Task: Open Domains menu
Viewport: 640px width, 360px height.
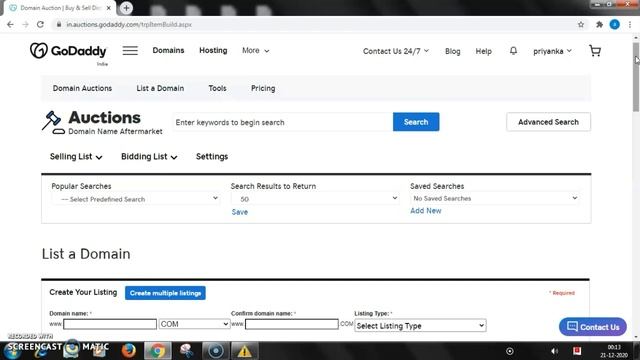Action: coord(168,50)
